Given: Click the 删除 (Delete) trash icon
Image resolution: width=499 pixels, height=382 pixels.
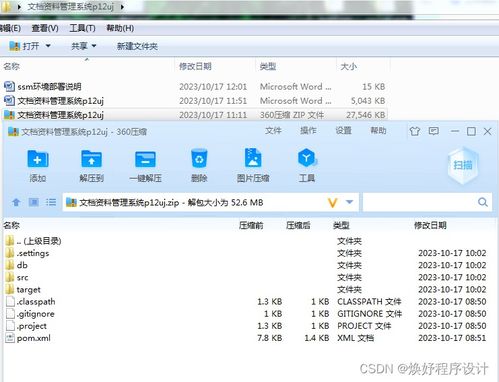Looking at the screenshot, I should 199,158.
